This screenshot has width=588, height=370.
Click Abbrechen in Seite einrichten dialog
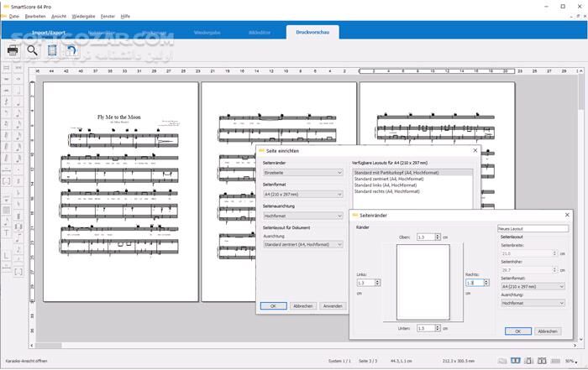point(303,306)
